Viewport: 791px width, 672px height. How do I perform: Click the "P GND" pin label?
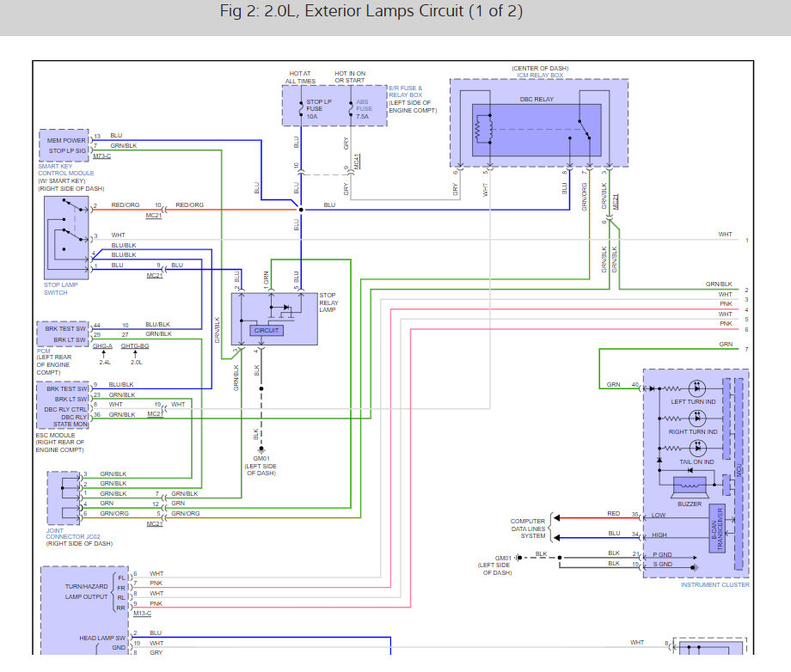[x=662, y=554]
